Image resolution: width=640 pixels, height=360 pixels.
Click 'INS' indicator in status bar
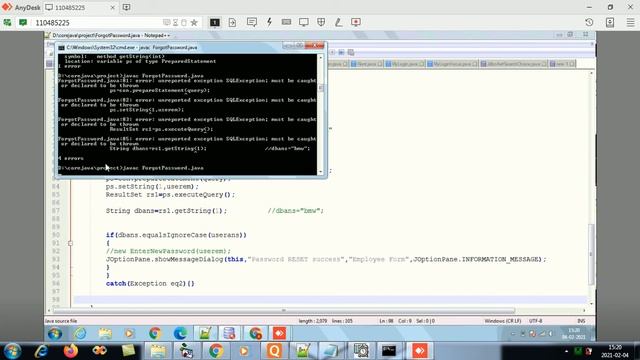coord(581,321)
